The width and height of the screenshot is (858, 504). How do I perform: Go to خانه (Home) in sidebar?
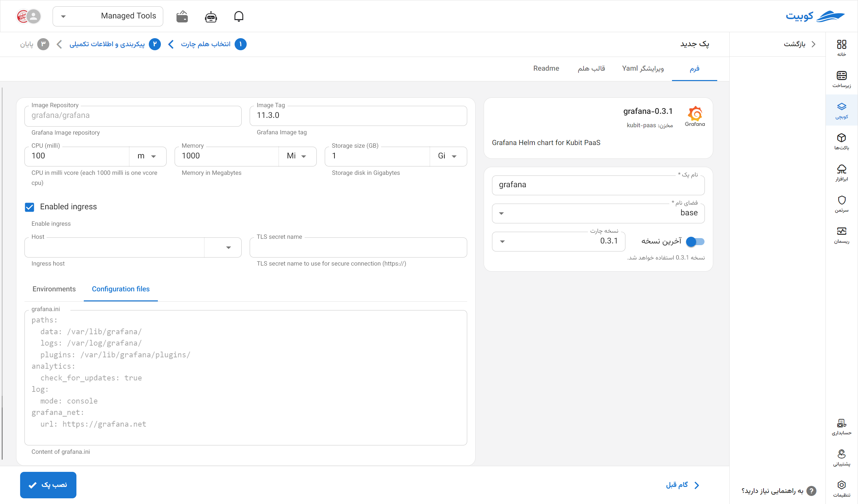click(x=841, y=48)
